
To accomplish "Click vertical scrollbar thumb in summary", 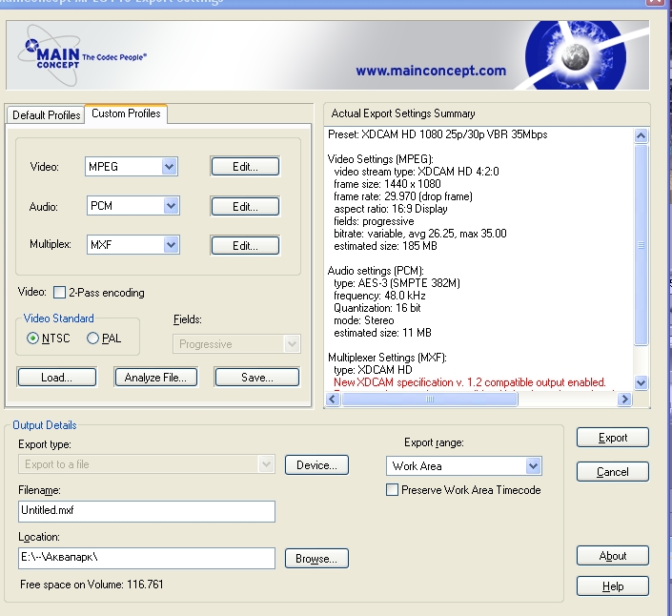I will point(641,245).
